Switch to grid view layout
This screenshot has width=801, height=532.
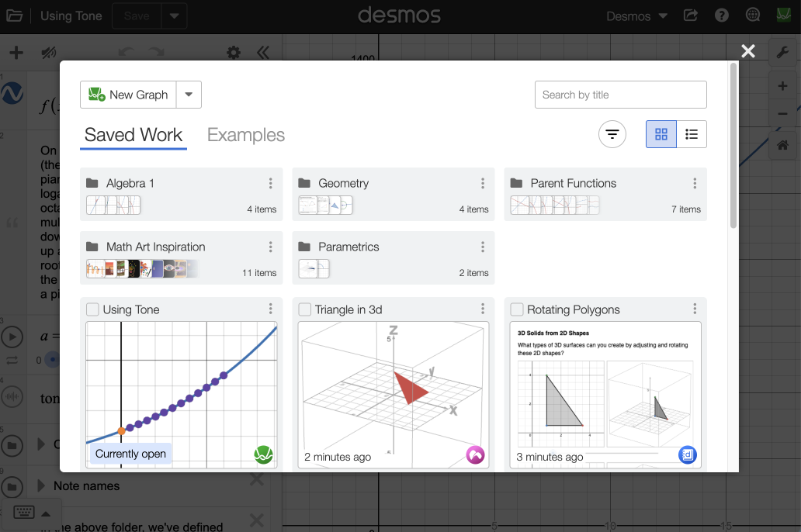pyautogui.click(x=661, y=134)
